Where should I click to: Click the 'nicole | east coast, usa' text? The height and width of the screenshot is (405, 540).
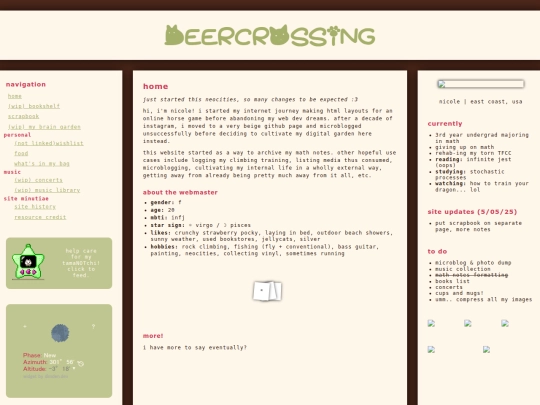click(x=480, y=102)
